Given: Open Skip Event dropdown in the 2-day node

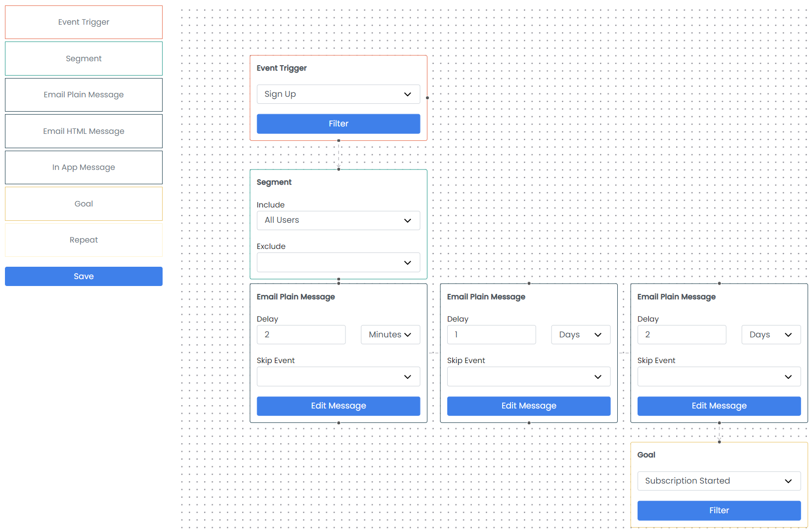Looking at the screenshot, I should point(719,376).
